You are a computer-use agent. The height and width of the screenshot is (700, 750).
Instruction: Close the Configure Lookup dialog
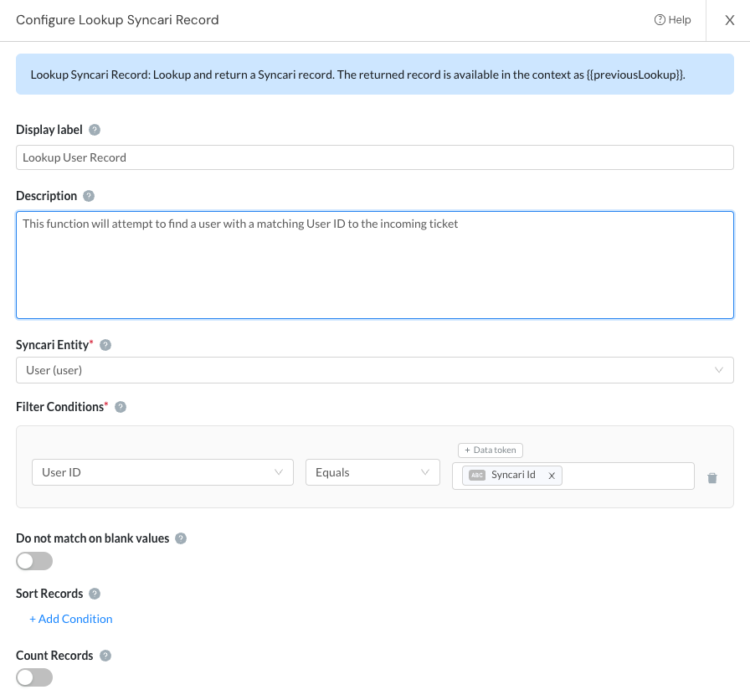pos(729,20)
